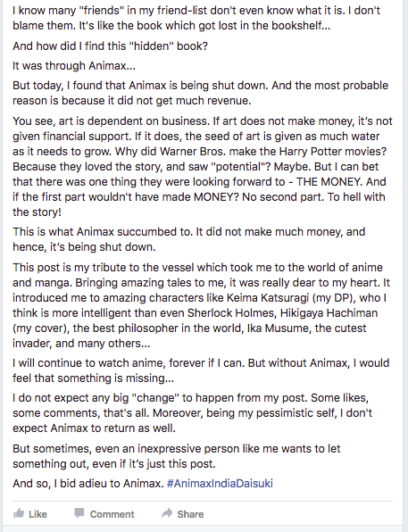
Task: Click the thumbs-up Like icon
Action: [x=19, y=513]
